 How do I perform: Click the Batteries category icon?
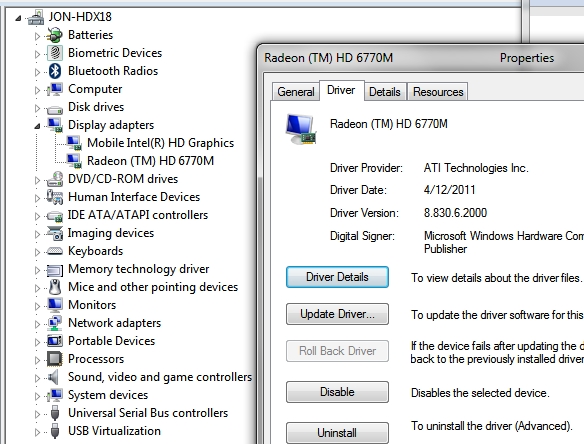[55, 35]
